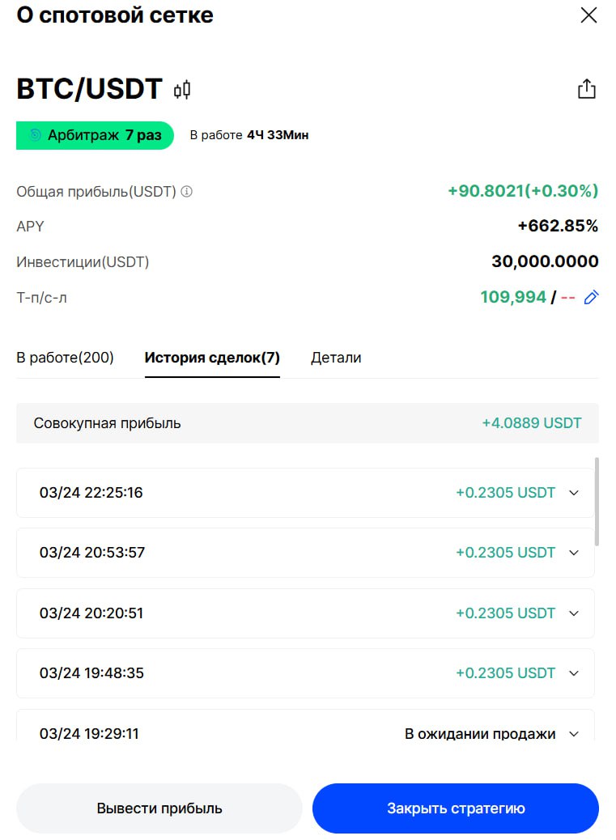The image size is (616, 840).
Task: Click the running time 4Ч 33Мин
Action: [x=278, y=135]
